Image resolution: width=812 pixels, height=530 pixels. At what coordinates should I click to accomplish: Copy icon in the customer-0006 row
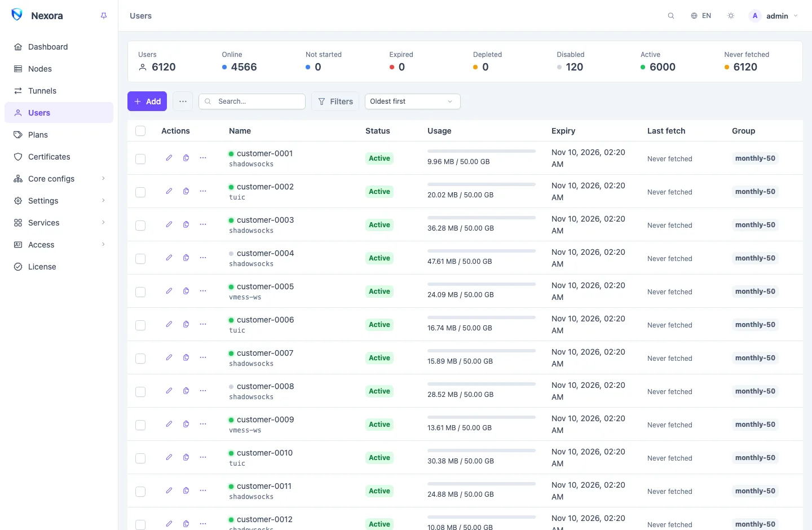tap(186, 324)
